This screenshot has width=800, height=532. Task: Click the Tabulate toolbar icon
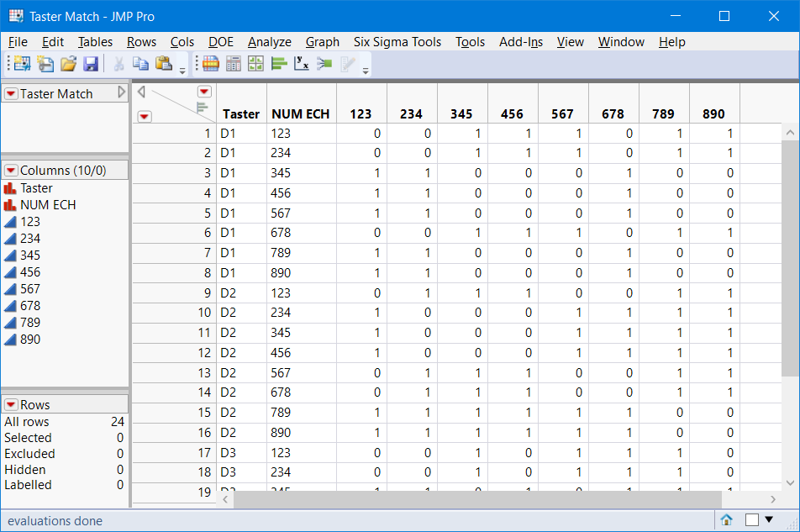coord(233,64)
